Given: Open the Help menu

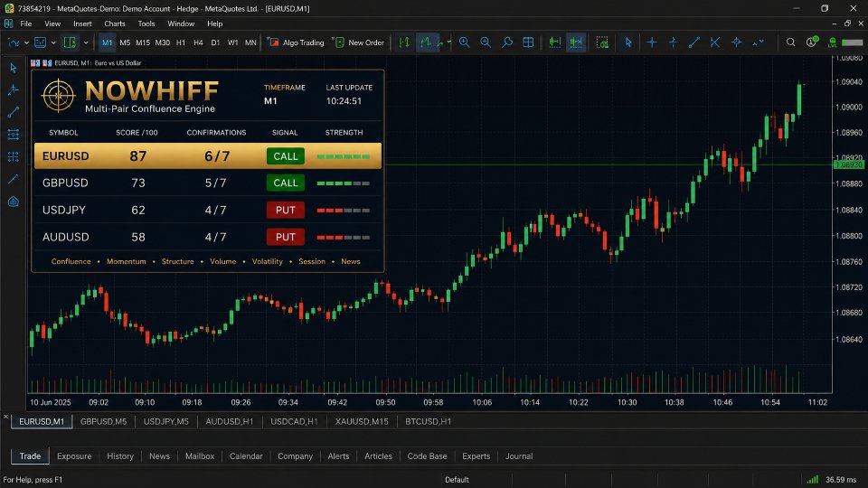Looking at the screenshot, I should pos(215,23).
